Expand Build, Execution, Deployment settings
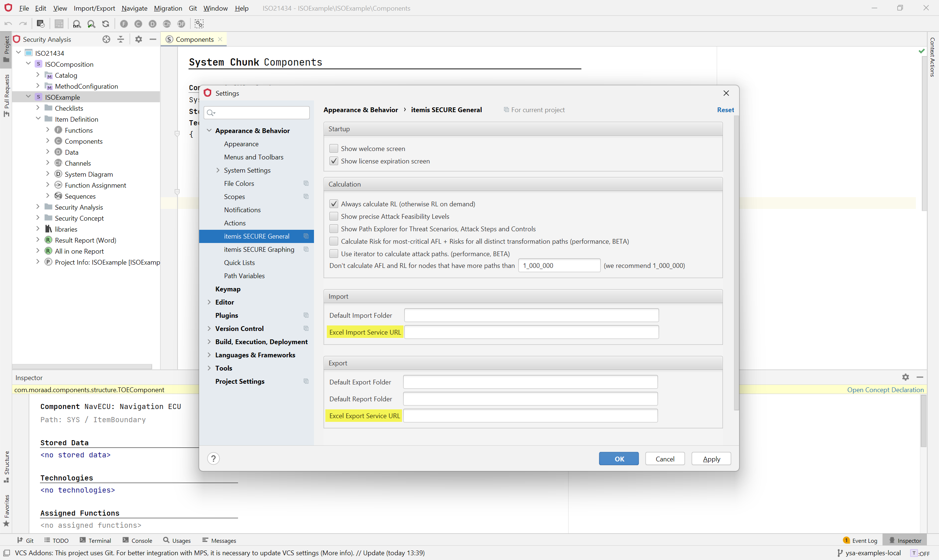The width and height of the screenshot is (939, 560). click(x=209, y=342)
